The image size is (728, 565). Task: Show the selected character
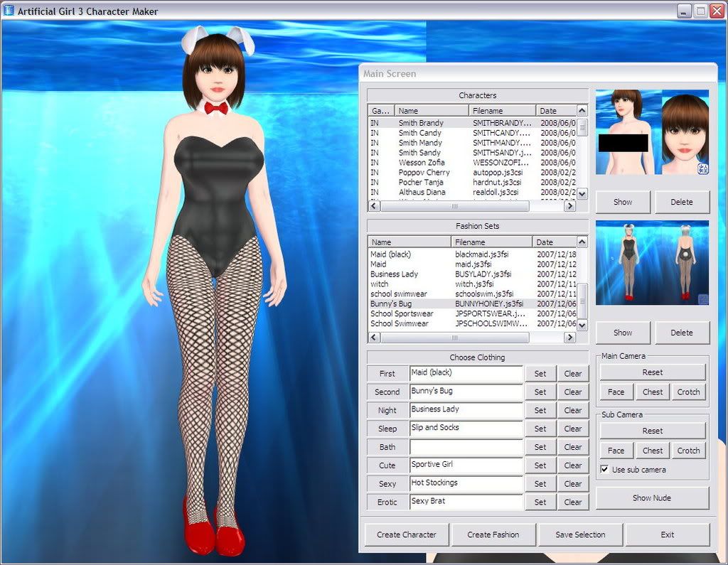(623, 202)
